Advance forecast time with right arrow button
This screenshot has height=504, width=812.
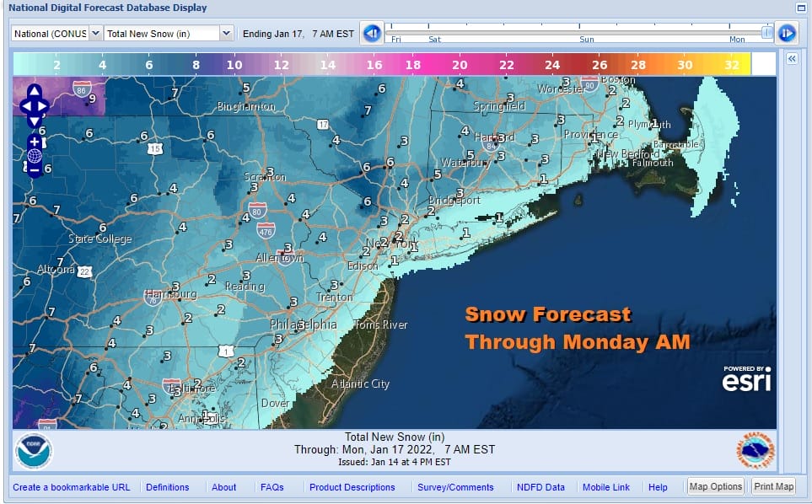tap(786, 34)
